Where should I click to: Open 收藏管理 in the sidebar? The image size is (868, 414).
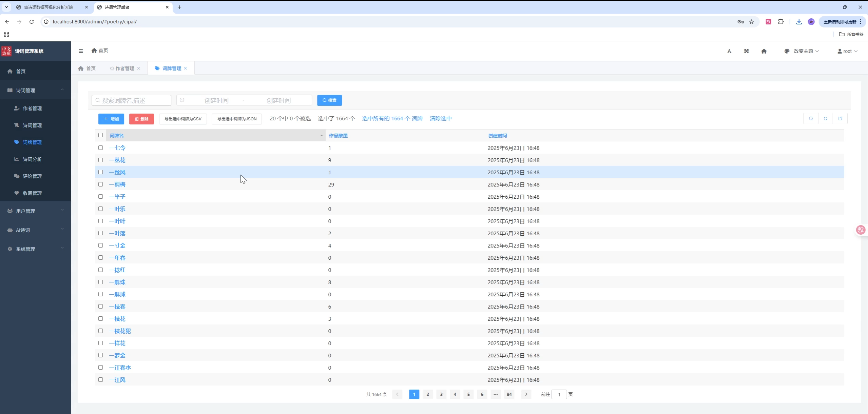click(x=35, y=193)
